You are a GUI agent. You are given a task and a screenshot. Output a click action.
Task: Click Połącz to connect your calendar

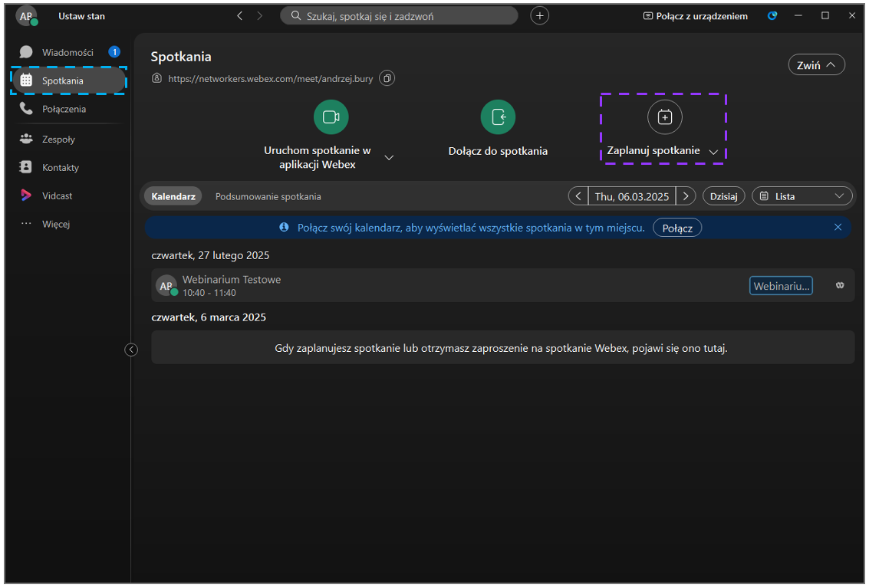[676, 228]
